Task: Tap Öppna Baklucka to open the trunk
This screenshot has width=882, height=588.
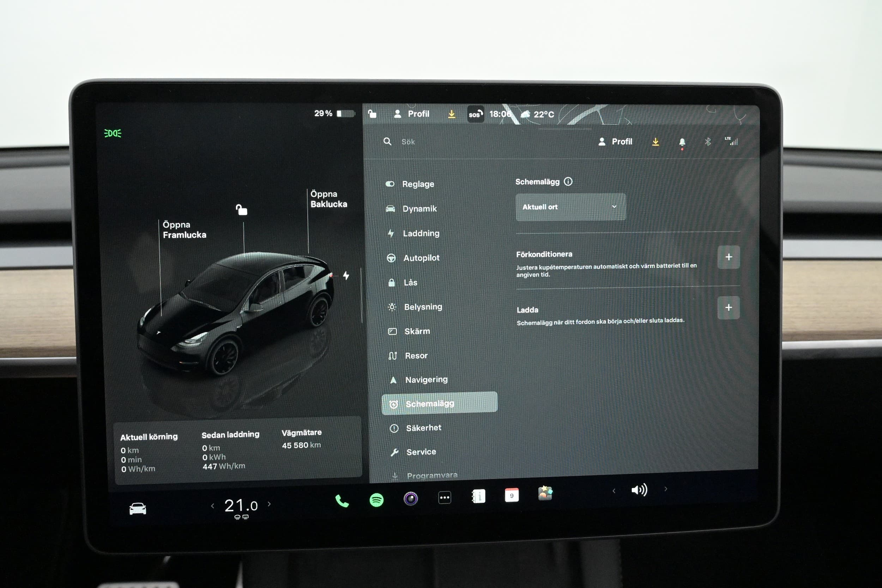Action: 328,199
